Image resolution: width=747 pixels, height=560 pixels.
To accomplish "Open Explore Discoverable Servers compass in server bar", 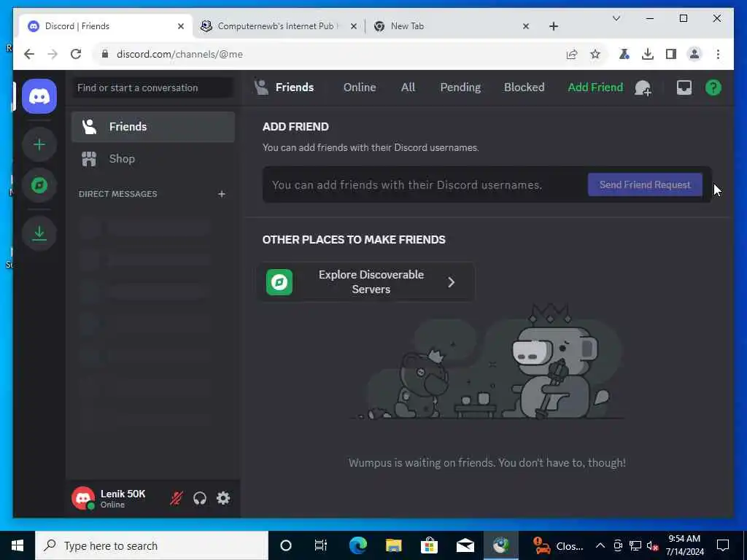I will coord(39,185).
